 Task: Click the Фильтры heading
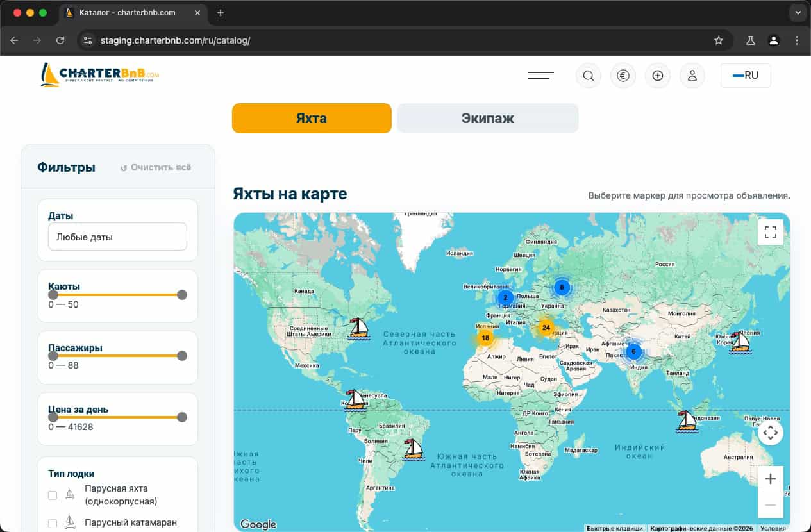click(x=66, y=167)
